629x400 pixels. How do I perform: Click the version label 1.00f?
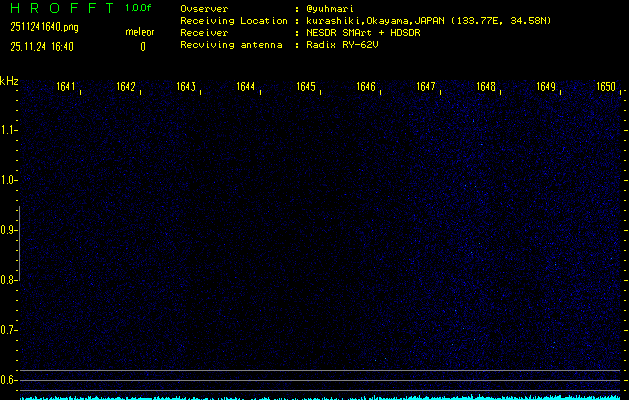click(x=138, y=8)
